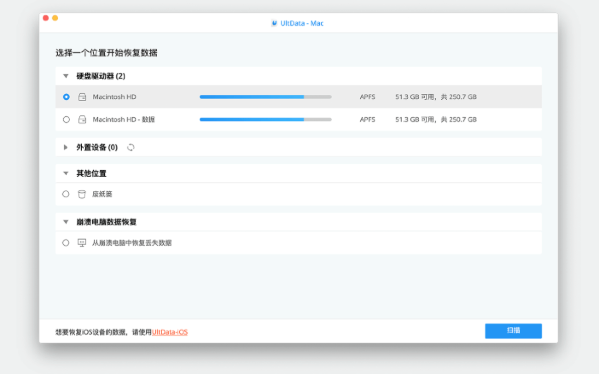The image size is (599, 374).
Task: Click the Macintosh HD drive icon
Action: pos(82,97)
